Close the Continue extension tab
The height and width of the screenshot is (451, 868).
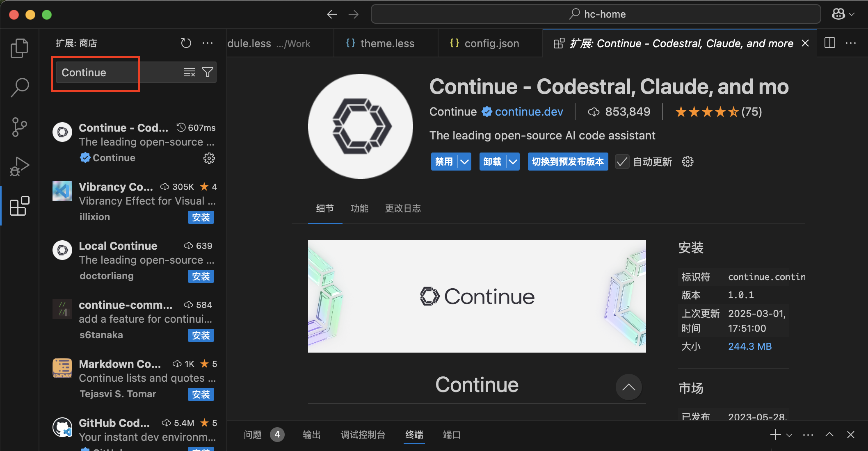click(805, 43)
